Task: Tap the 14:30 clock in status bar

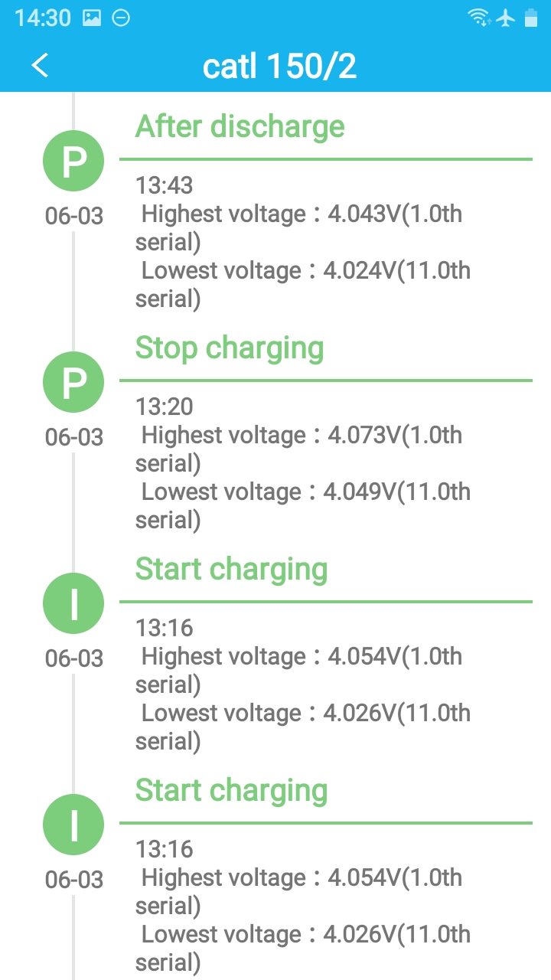Action: (x=43, y=18)
